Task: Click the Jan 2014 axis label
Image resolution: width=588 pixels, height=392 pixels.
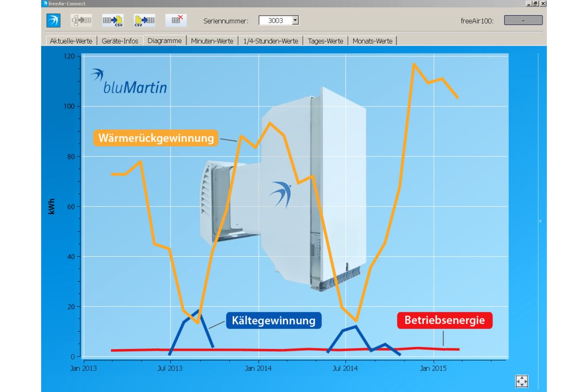Action: tap(258, 368)
